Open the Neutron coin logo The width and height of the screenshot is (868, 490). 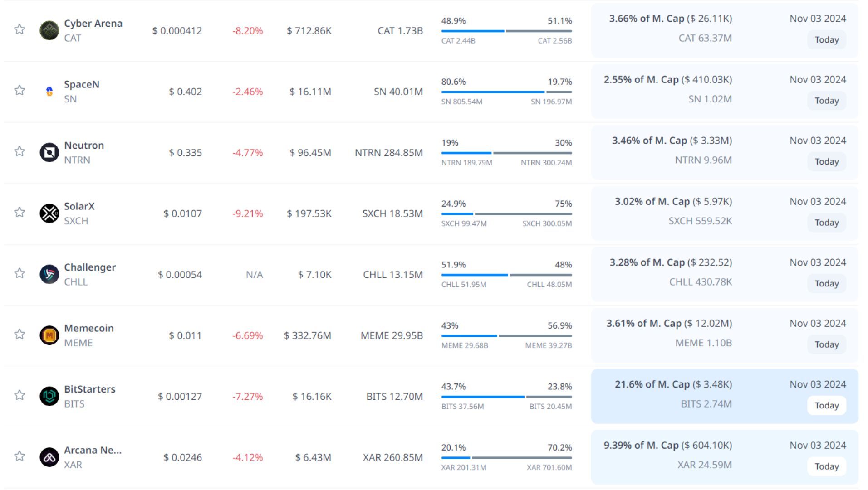49,152
